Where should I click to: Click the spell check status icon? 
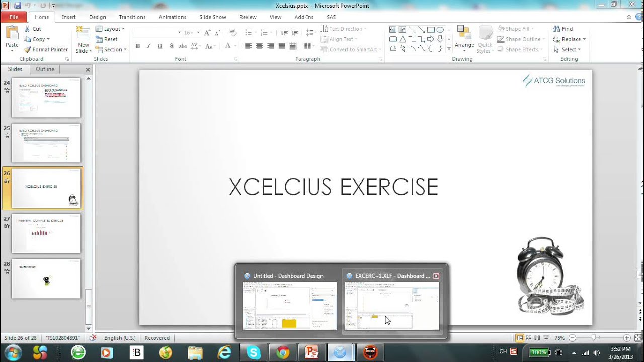[92, 338]
